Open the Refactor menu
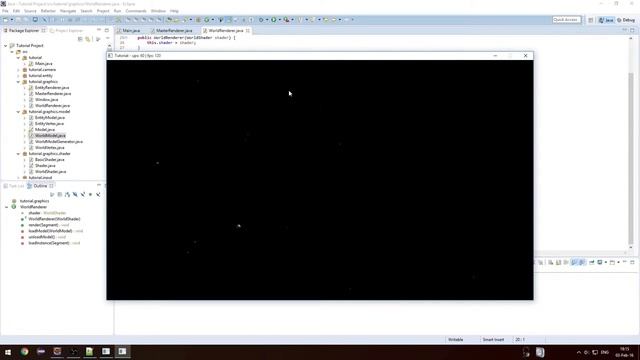This screenshot has width=640, height=360. [48, 11]
